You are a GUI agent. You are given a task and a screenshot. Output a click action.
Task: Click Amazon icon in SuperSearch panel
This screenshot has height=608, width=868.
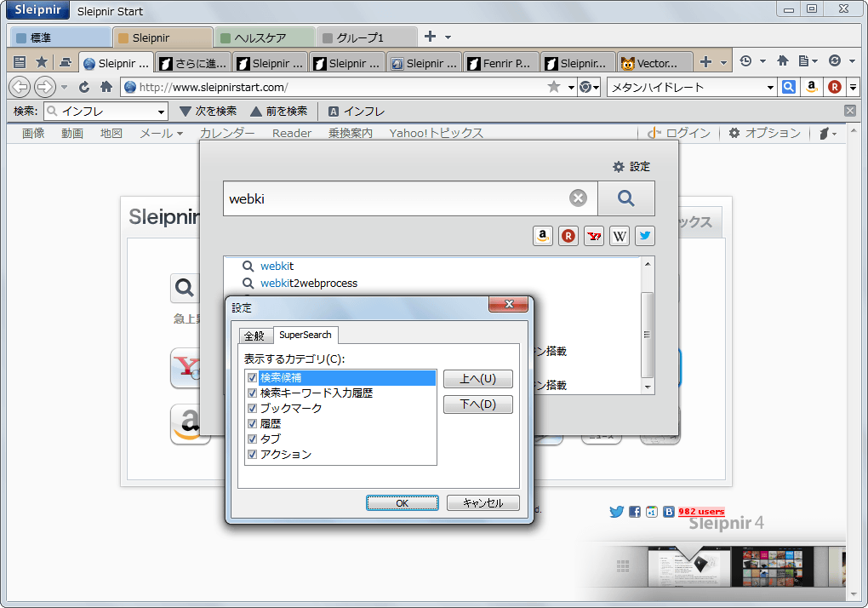click(x=543, y=236)
